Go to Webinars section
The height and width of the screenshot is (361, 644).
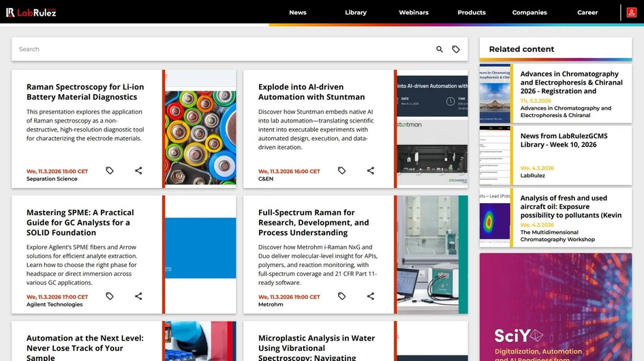tap(414, 12)
